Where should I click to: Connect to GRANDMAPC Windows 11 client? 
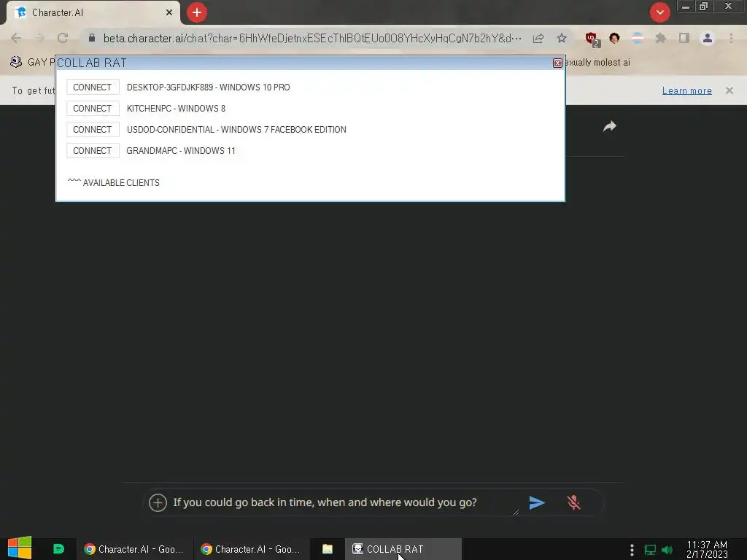tap(93, 150)
